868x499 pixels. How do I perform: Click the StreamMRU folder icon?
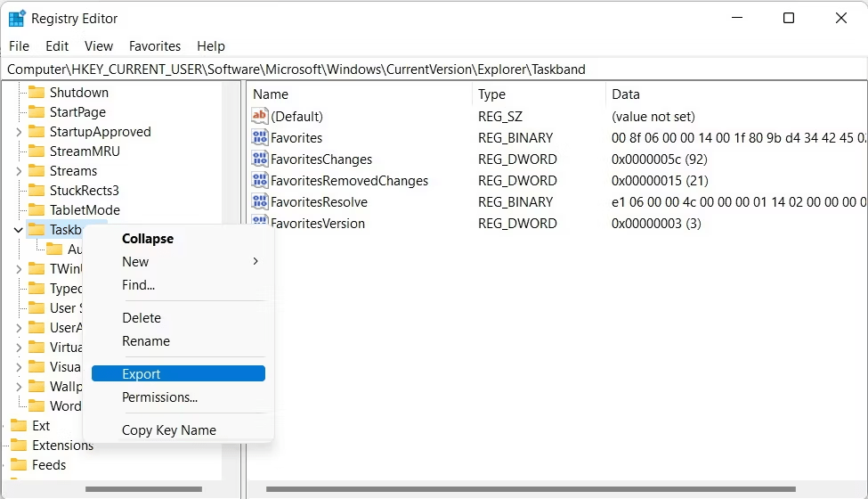37,151
